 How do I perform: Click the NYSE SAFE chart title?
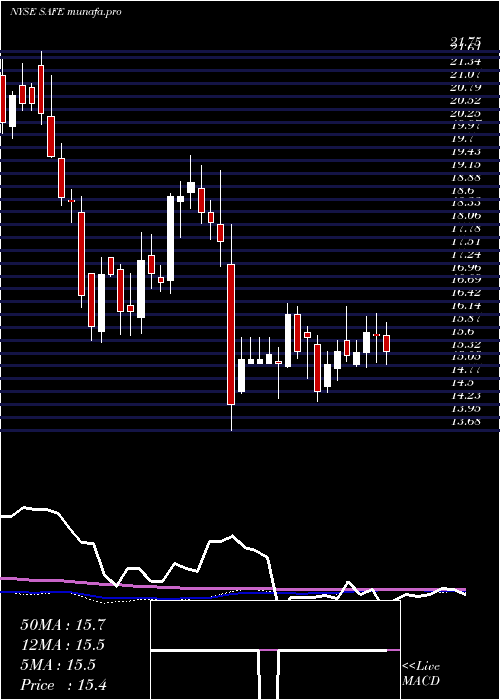tap(66, 12)
